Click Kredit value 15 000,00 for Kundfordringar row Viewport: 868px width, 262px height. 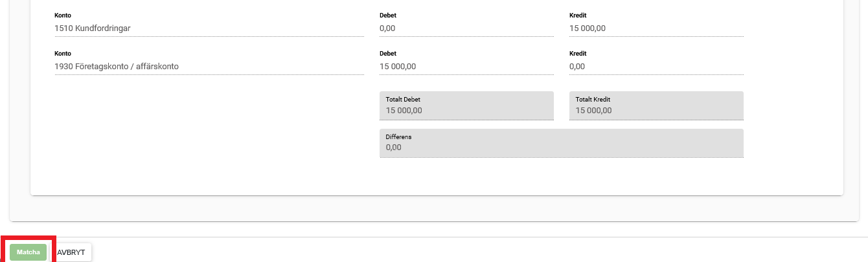pos(656,28)
